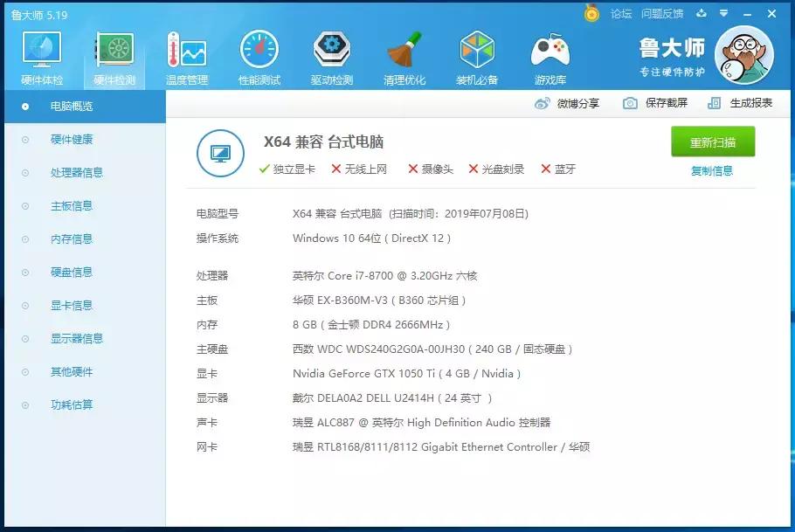795x532 pixels.
Task: Open the 清理优化 cleanup optimization tool
Action: coord(404,54)
